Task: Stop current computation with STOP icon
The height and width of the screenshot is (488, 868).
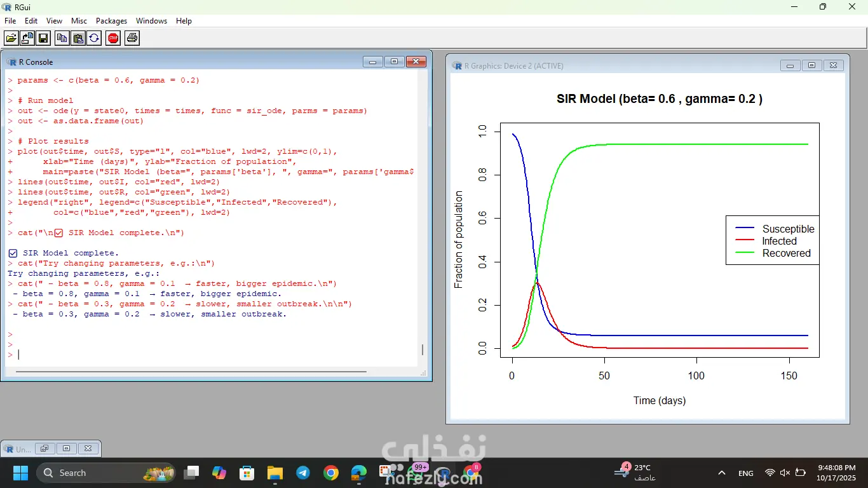Action: [113, 38]
